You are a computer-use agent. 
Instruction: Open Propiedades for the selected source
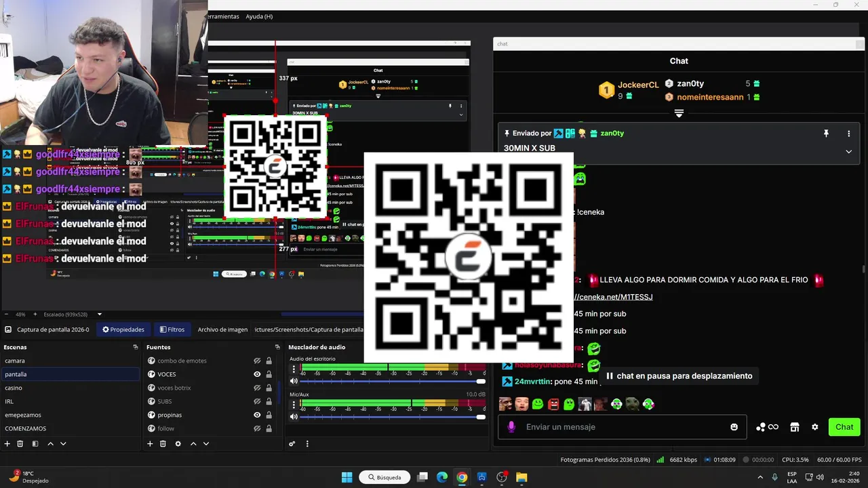pos(123,329)
